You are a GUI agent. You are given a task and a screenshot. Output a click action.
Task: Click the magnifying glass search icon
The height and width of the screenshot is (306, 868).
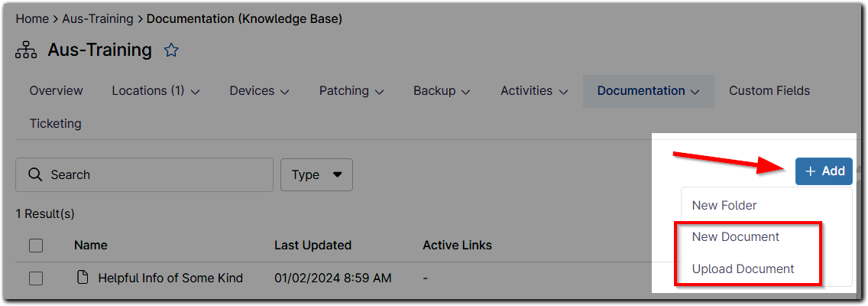click(x=34, y=174)
